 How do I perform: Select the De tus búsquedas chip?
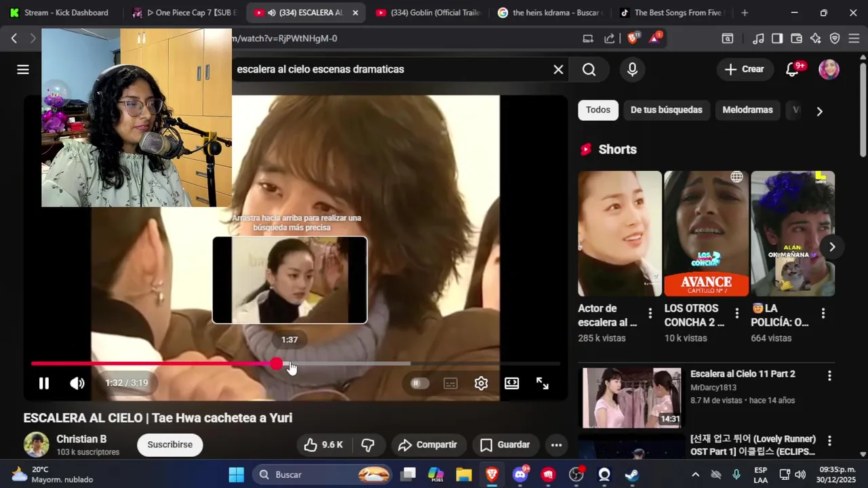[666, 110]
